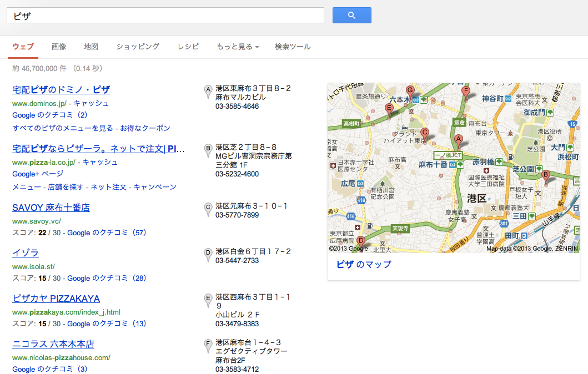Open the メニュー sitelink under Pizza-La
This screenshot has height=374, width=588.
[x=27, y=187]
